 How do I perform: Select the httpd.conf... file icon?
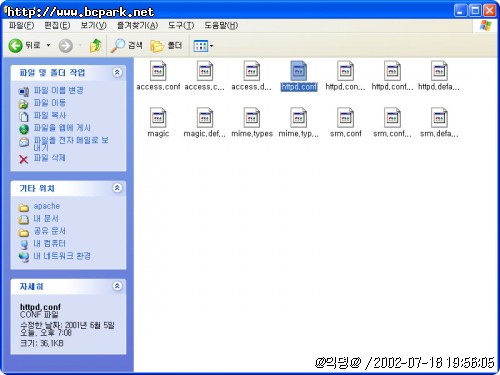tap(392, 71)
